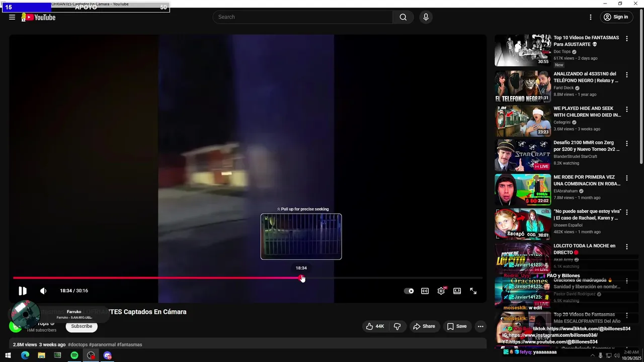The image size is (644, 362).
Task: Open WE PLAYED HIDE AND SEEK thumbnail
Action: pos(523,121)
